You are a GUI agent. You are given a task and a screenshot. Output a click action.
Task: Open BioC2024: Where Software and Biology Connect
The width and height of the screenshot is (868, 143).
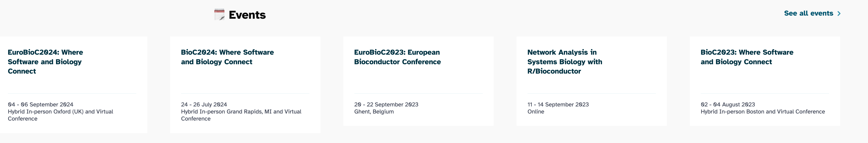point(227,57)
